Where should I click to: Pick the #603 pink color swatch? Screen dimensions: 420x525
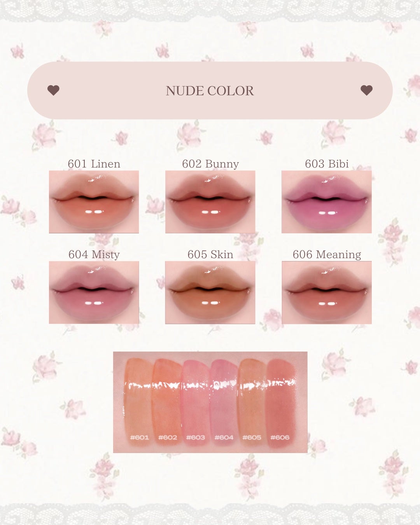pos(196,401)
